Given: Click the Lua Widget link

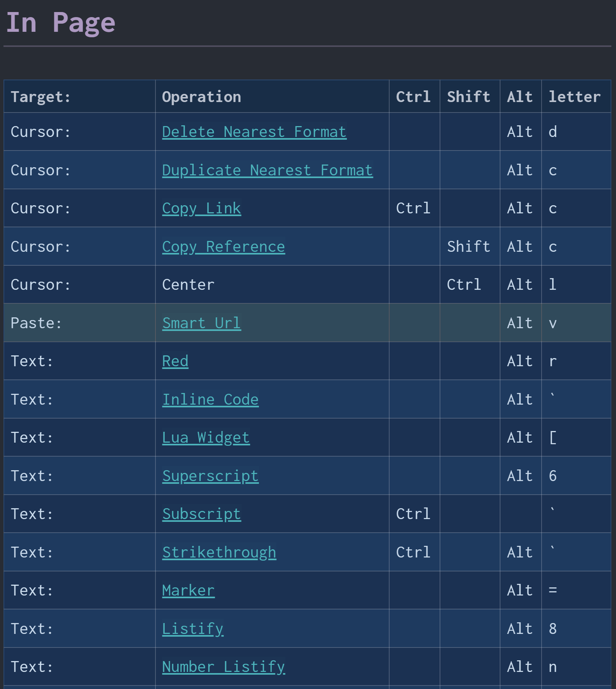Looking at the screenshot, I should pyautogui.click(x=206, y=438).
